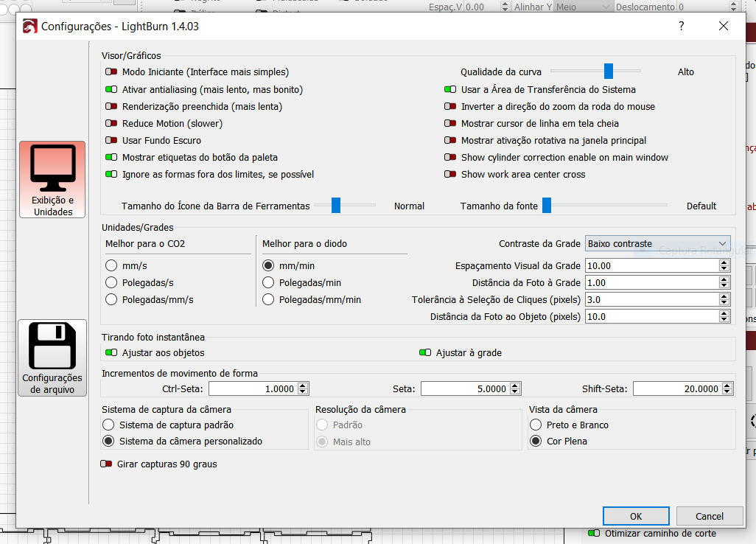
Task: Adjust Seta stepper arrows
Action: point(515,388)
